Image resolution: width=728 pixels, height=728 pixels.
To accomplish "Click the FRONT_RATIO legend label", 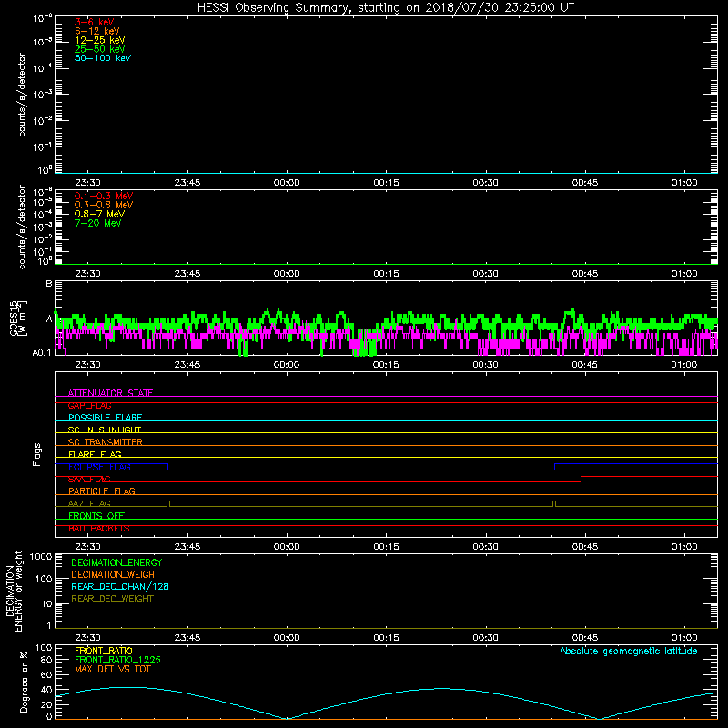I will pos(104,651).
